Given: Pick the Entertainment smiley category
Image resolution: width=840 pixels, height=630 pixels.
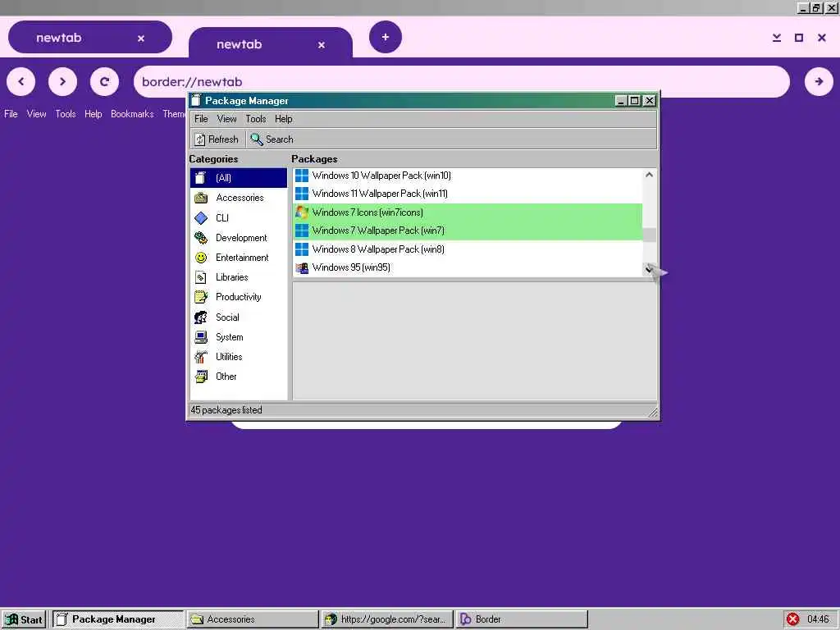Looking at the screenshot, I should tap(239, 258).
